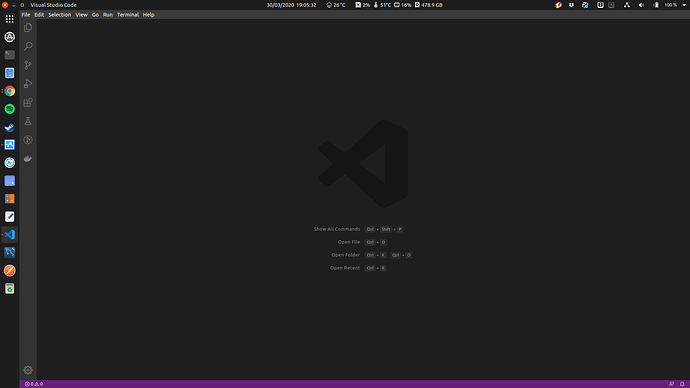Open the Dropbox tray icon
690x388 pixels.
click(x=571, y=5)
